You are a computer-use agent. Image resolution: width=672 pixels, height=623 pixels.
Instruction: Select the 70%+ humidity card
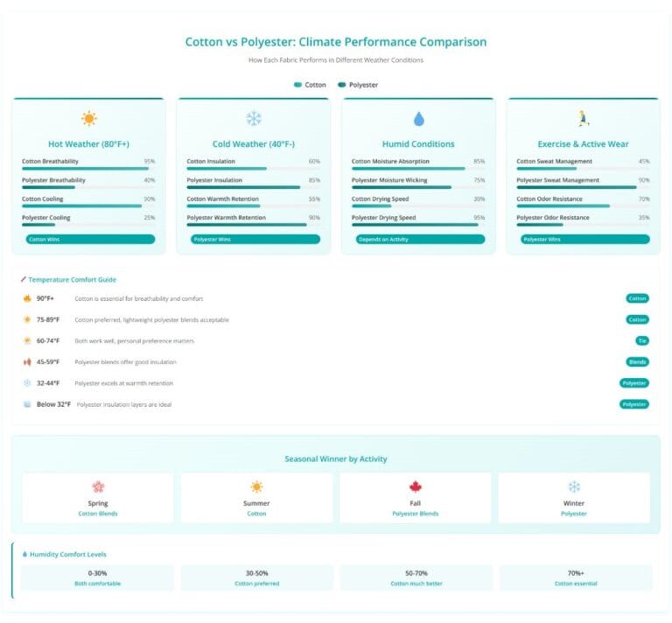click(x=574, y=577)
